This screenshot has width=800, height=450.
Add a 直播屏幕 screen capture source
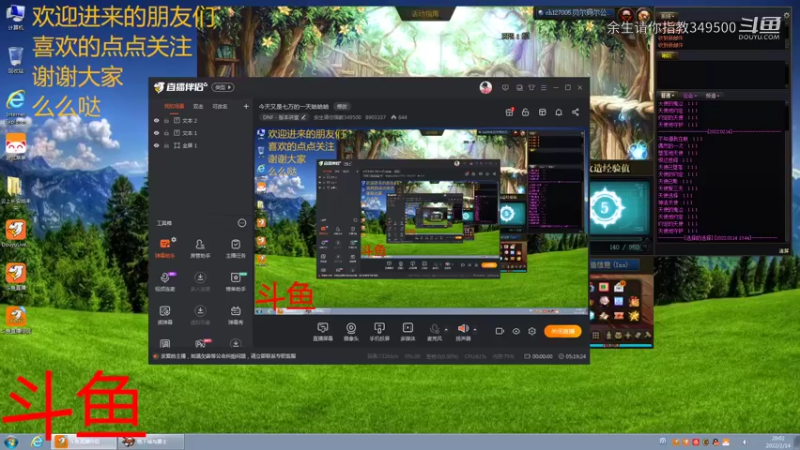pyautogui.click(x=322, y=331)
